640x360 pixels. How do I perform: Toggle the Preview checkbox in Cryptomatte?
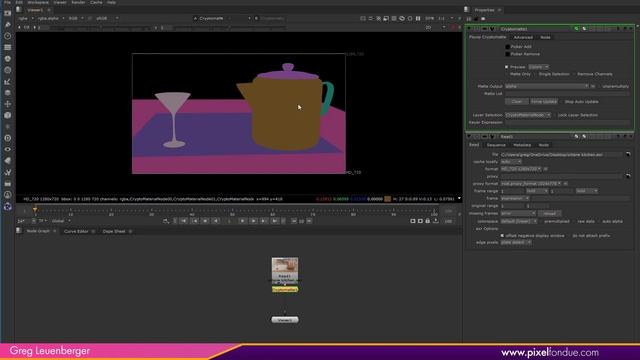[507, 67]
